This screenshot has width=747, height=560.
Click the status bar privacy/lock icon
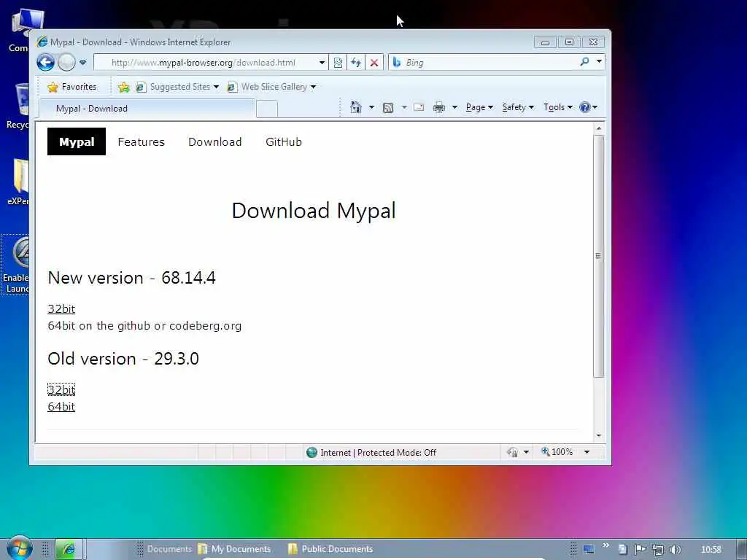point(513,452)
